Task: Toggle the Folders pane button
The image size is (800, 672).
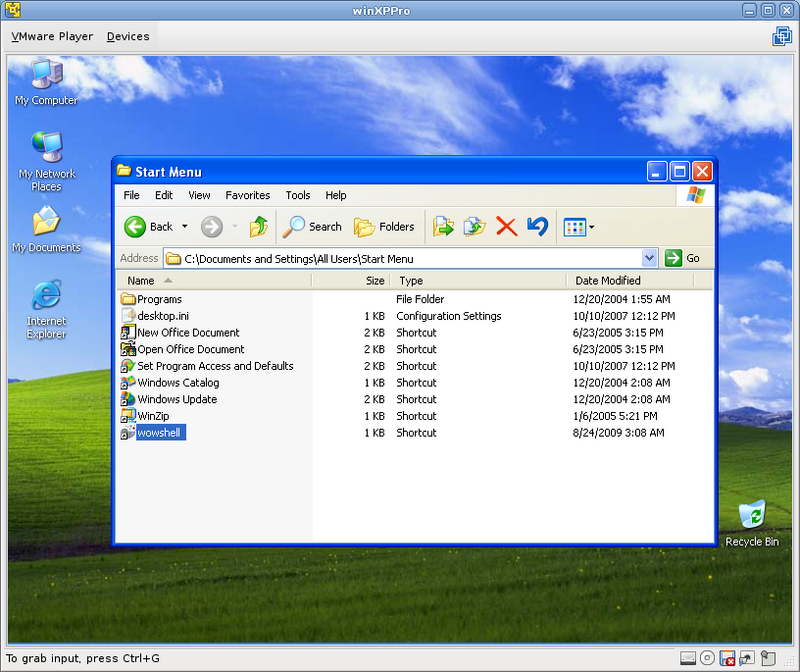Action: (384, 227)
